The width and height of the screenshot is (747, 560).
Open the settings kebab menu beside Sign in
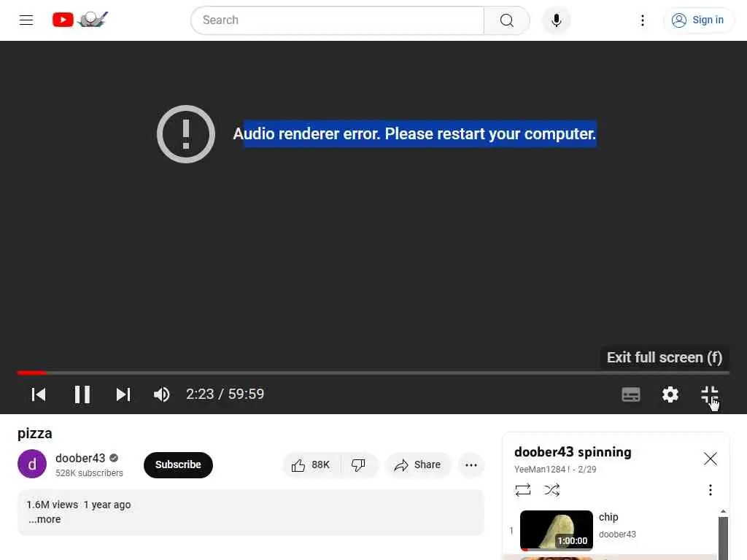(x=642, y=20)
